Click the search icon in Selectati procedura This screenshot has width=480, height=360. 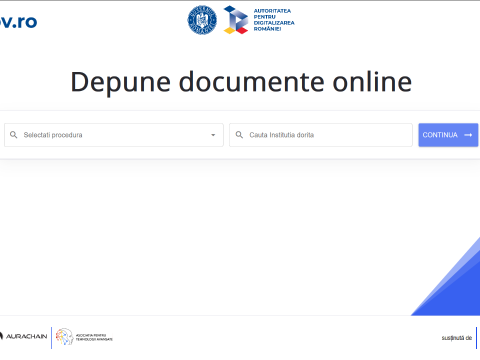click(14, 135)
